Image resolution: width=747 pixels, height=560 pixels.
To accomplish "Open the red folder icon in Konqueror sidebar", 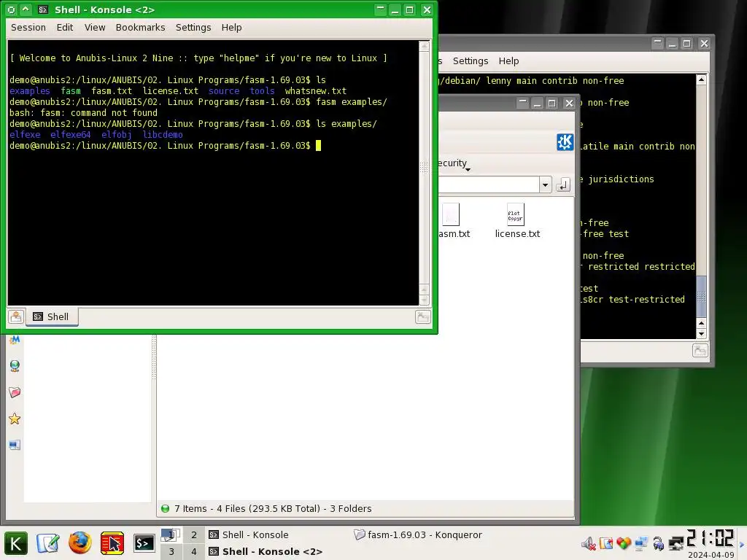I will pyautogui.click(x=15, y=392).
